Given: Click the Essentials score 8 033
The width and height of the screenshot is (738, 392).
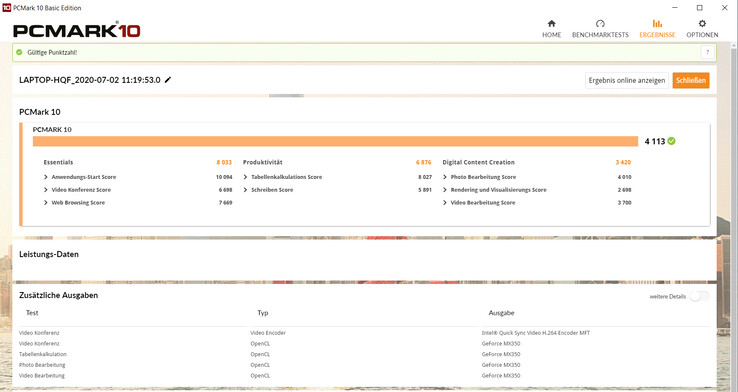Looking at the screenshot, I should 224,162.
